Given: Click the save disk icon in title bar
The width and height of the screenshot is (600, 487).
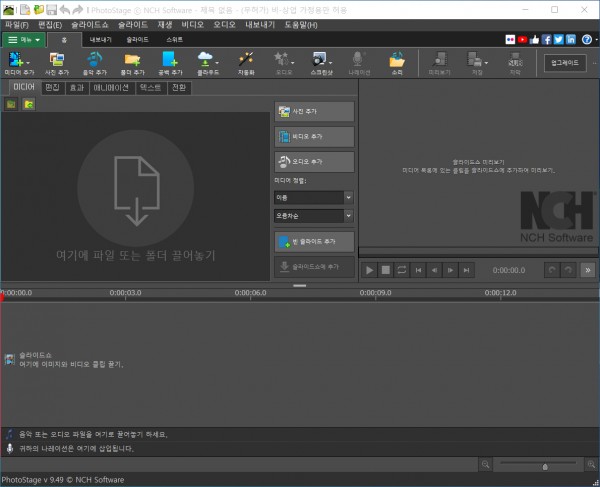Looking at the screenshot, I should pos(51,10).
